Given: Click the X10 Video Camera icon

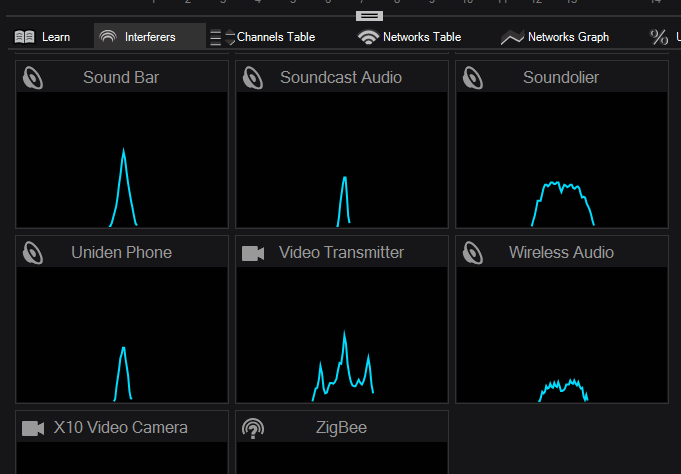Looking at the screenshot, I should coord(33,428).
